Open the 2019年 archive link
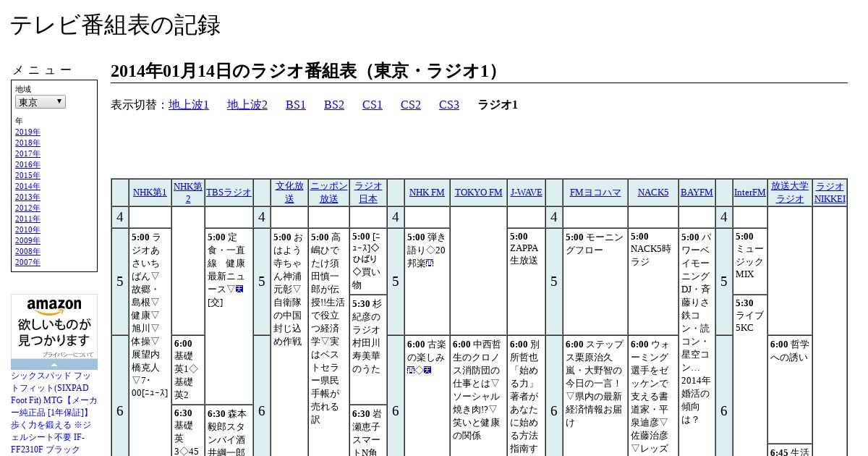The width and height of the screenshot is (868, 456). pyautogui.click(x=27, y=132)
